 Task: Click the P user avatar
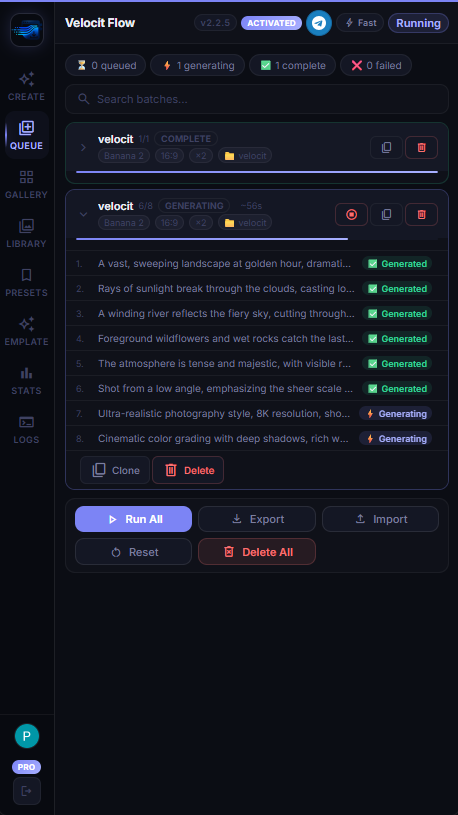pyautogui.click(x=27, y=736)
